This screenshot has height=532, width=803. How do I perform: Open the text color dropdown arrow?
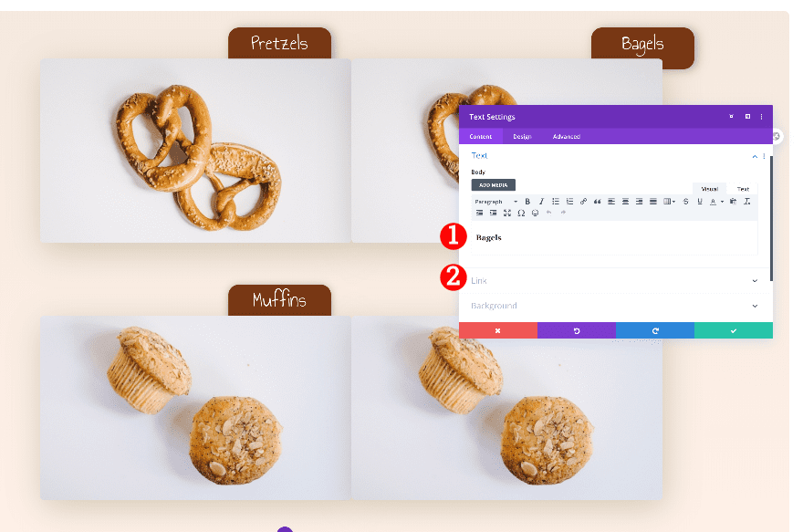tap(722, 202)
